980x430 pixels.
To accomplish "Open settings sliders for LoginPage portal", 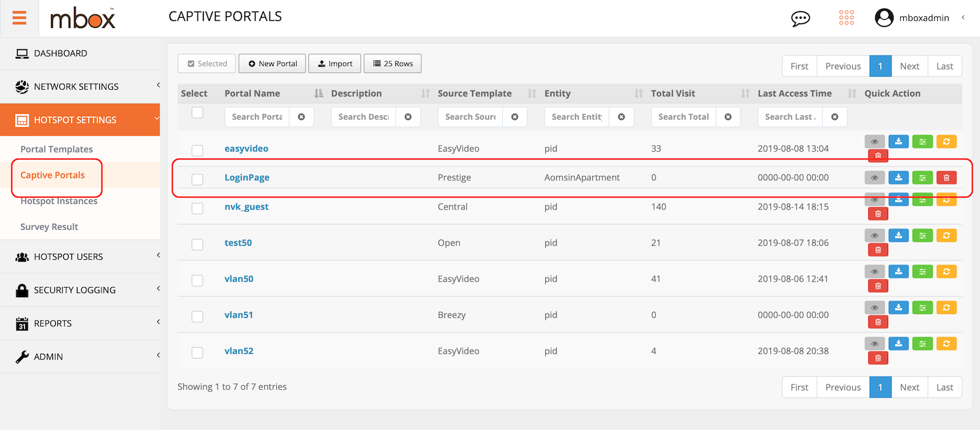I will tap(922, 178).
